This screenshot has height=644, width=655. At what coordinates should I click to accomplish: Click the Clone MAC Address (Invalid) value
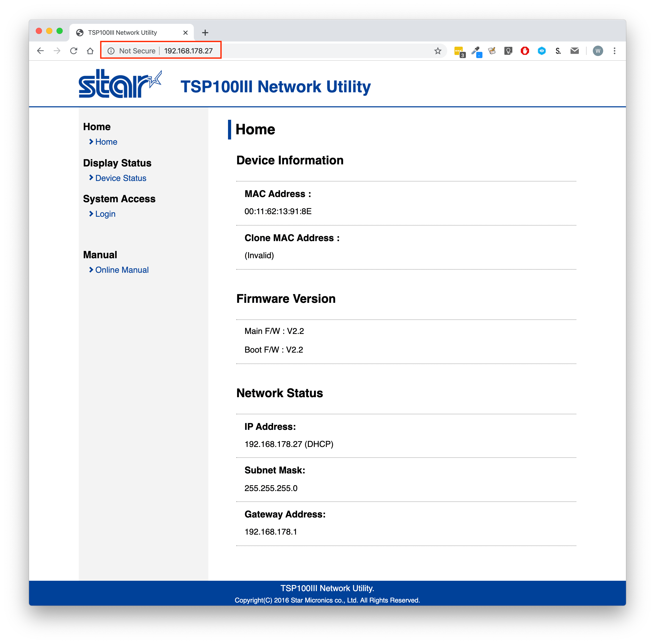tap(259, 255)
